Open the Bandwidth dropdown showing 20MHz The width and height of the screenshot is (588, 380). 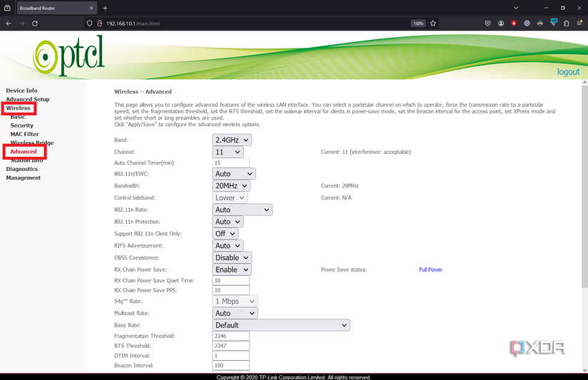point(232,185)
